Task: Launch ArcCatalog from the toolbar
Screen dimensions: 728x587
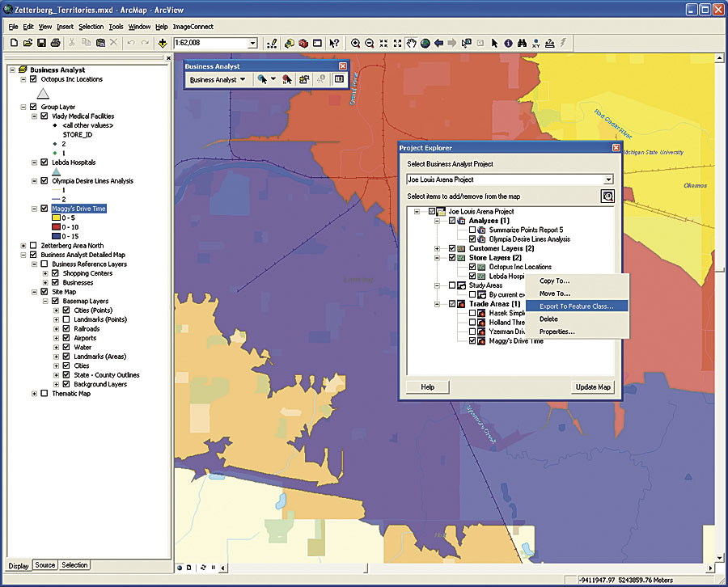Action: point(290,43)
